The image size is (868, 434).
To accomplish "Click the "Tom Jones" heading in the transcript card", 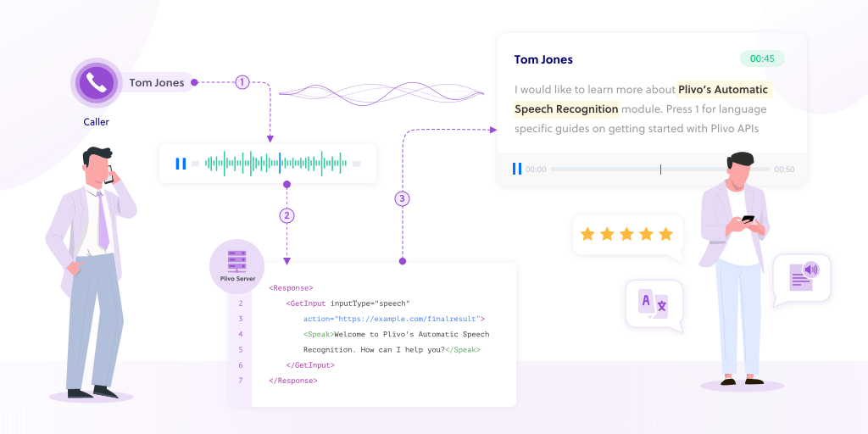I will (x=543, y=60).
